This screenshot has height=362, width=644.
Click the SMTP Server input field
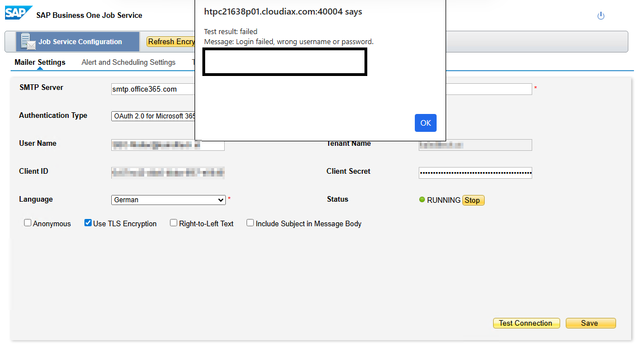point(153,89)
